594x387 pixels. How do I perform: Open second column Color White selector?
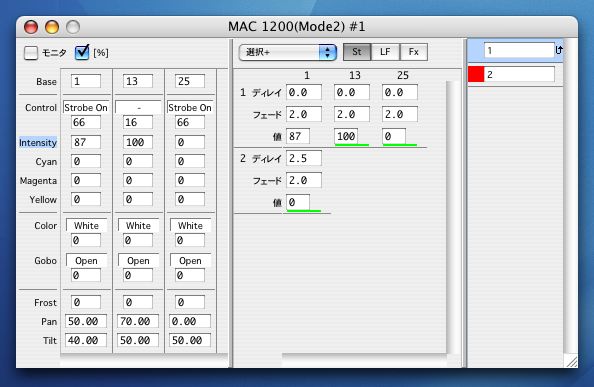pyautogui.click(x=138, y=225)
